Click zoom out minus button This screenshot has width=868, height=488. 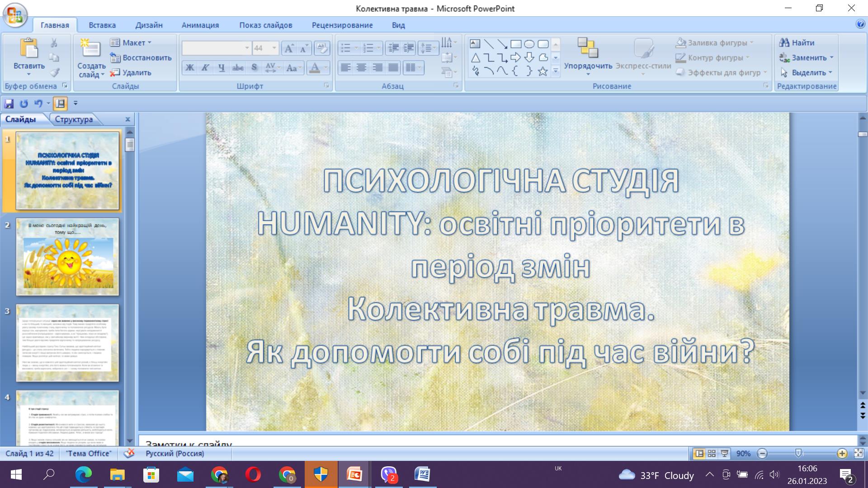point(762,453)
